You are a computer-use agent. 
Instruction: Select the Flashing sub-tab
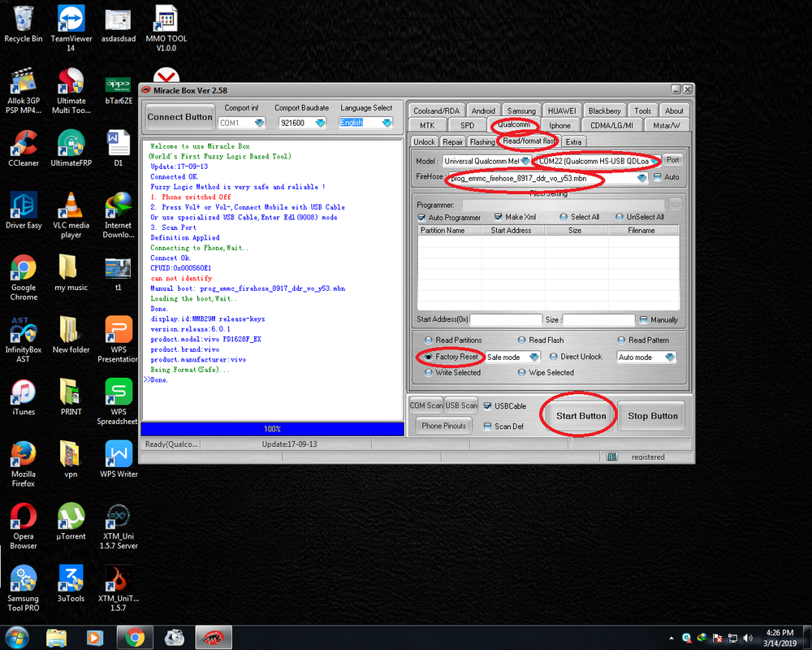click(482, 142)
